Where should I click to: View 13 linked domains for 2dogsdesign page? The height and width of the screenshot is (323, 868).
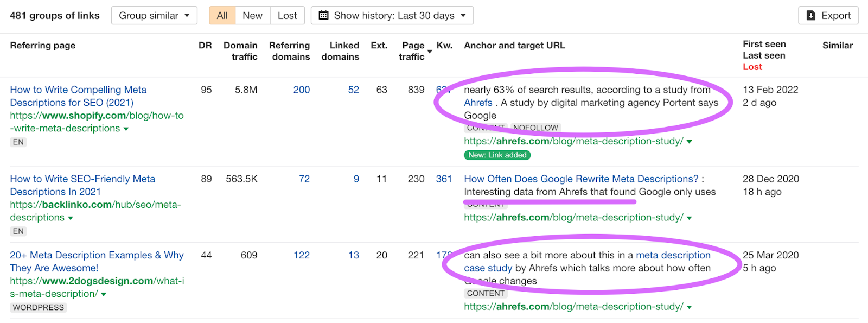354,255
